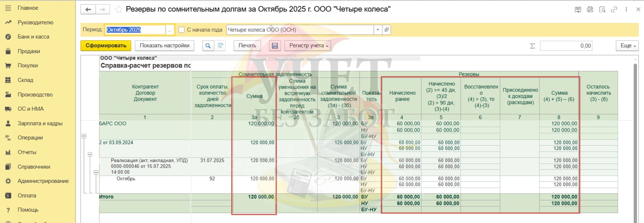The image size is (644, 223).
Task: Click the Операции icon
Action: coord(8,138)
